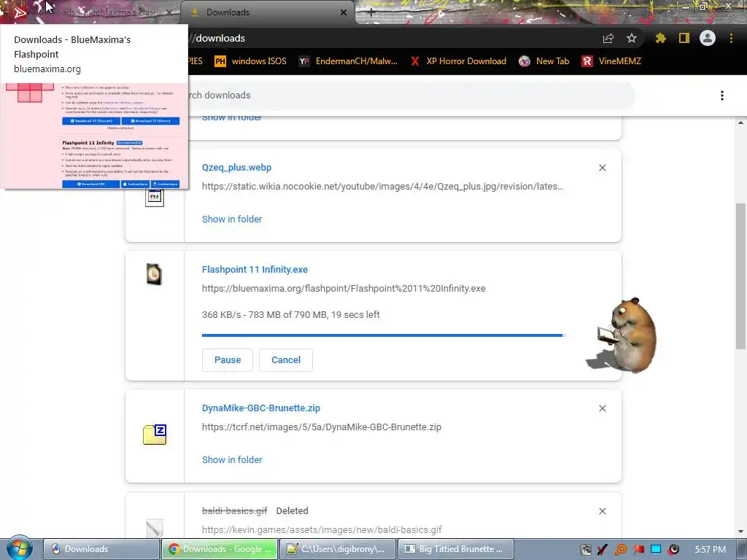Click the red flag tray icon
This screenshot has width=747, height=560.
pos(638,550)
